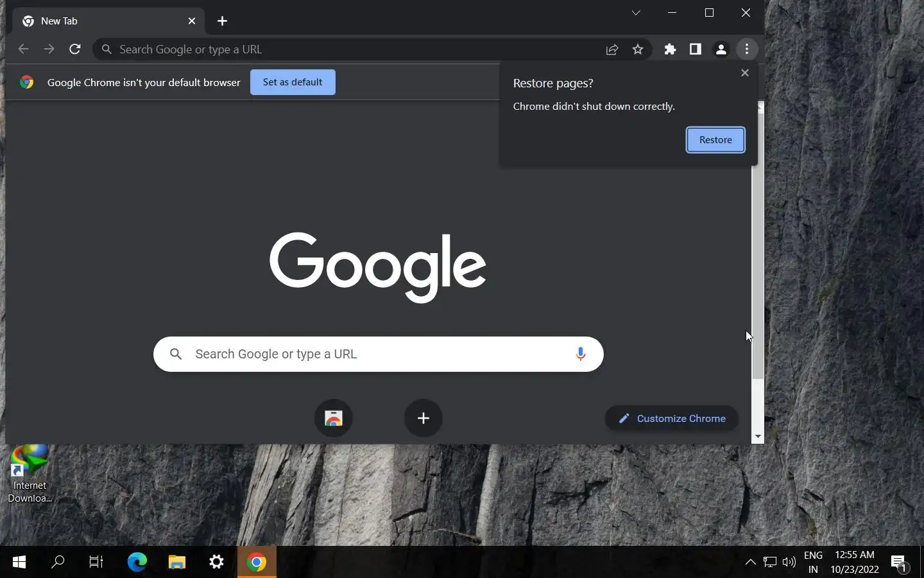The image size is (924, 578).
Task: Click the Chrome taskbar icon
Action: click(257, 563)
